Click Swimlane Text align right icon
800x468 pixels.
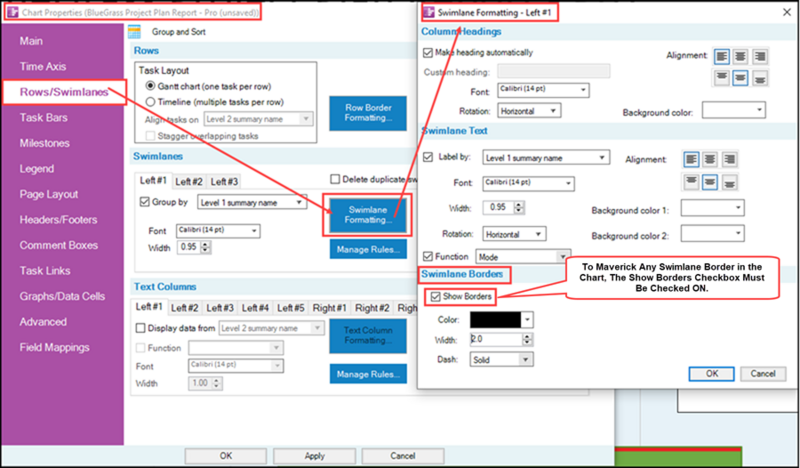pyautogui.click(x=729, y=159)
